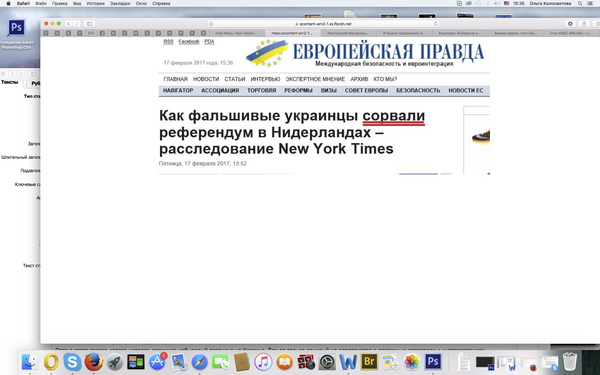
Task: Open the Spotlight search magnifier icon
Action: click(580, 3)
